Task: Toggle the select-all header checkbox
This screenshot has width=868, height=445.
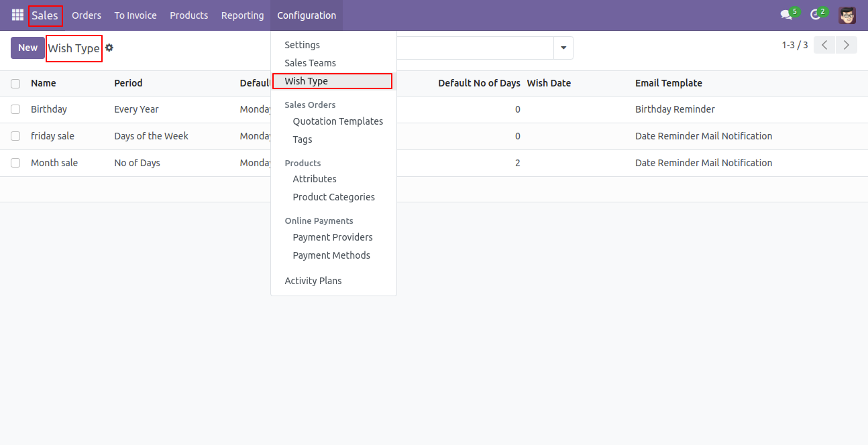Action: click(x=15, y=84)
